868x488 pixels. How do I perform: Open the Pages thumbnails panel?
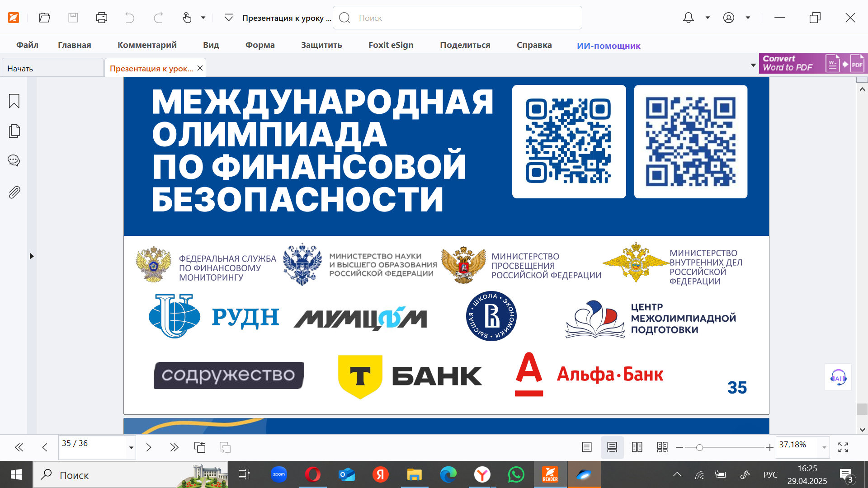pyautogui.click(x=14, y=131)
